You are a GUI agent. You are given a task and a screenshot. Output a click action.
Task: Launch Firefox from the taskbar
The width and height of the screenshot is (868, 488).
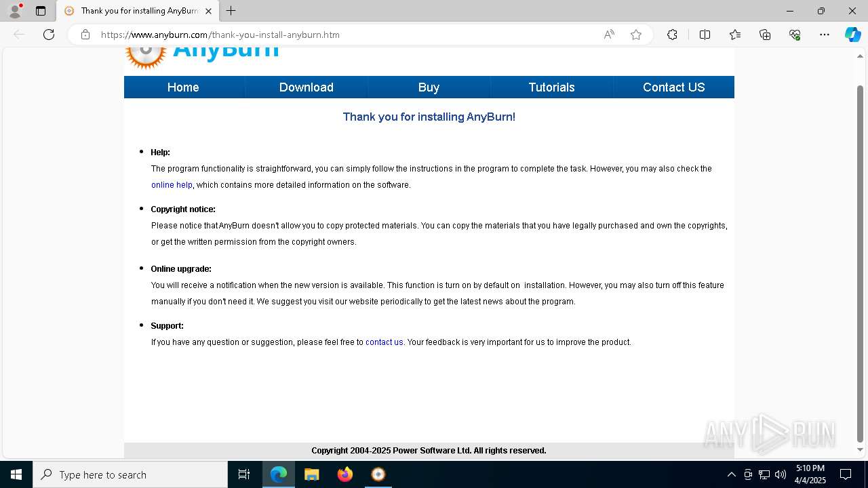[x=345, y=474]
